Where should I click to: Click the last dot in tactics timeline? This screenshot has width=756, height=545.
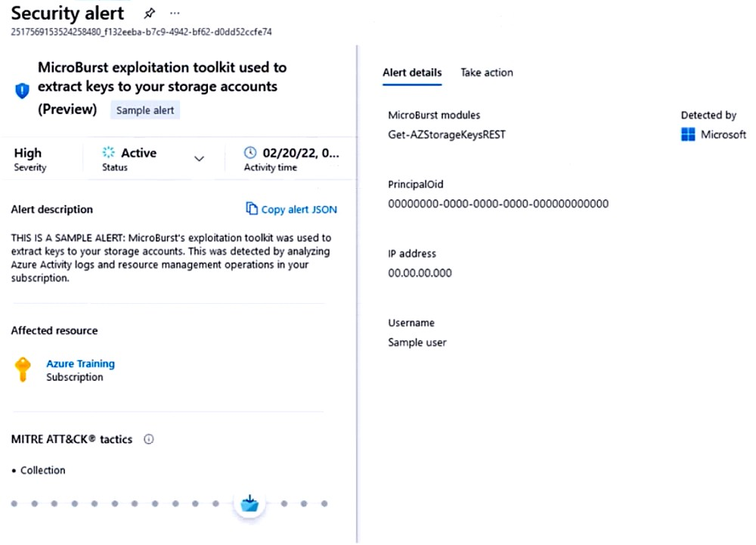tap(324, 503)
